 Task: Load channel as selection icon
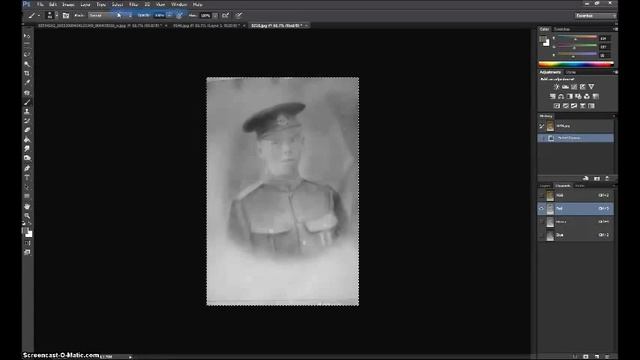[x=576, y=356]
